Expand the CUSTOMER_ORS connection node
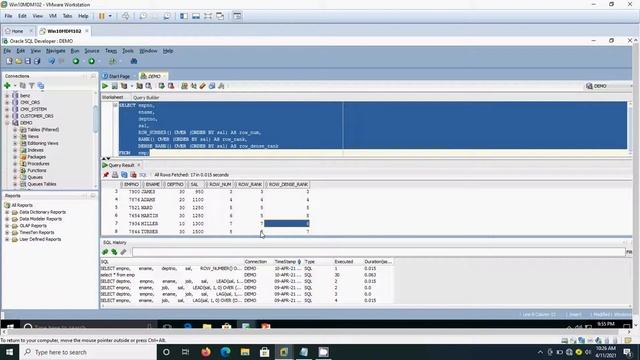 tap(7, 116)
